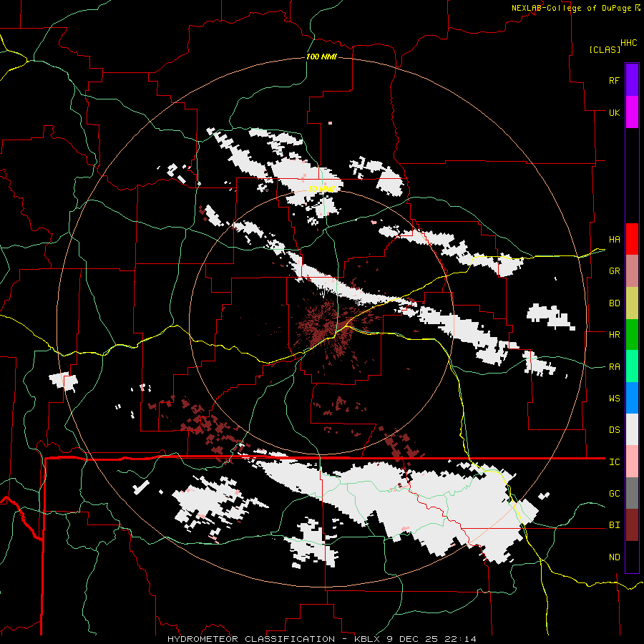
Task: Click the 'KBLX' radar site identifier
Action: point(369,639)
